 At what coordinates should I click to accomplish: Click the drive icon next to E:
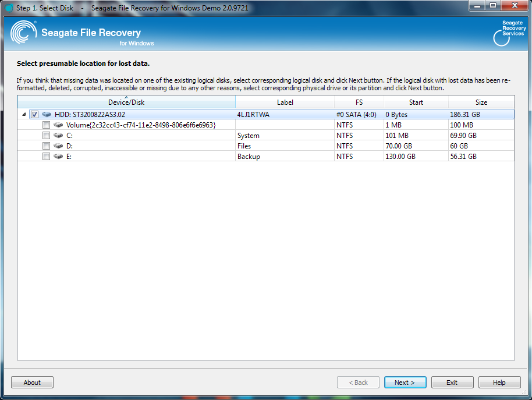(58, 157)
